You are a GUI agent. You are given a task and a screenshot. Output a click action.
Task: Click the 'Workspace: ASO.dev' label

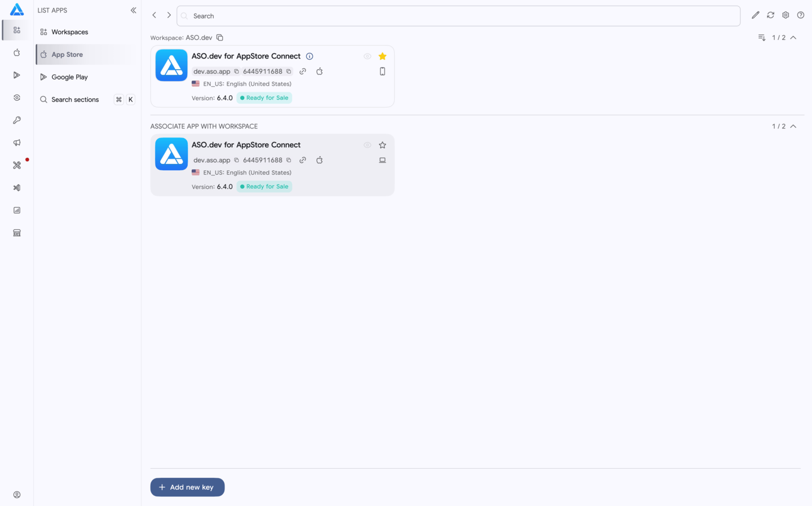[181, 38]
